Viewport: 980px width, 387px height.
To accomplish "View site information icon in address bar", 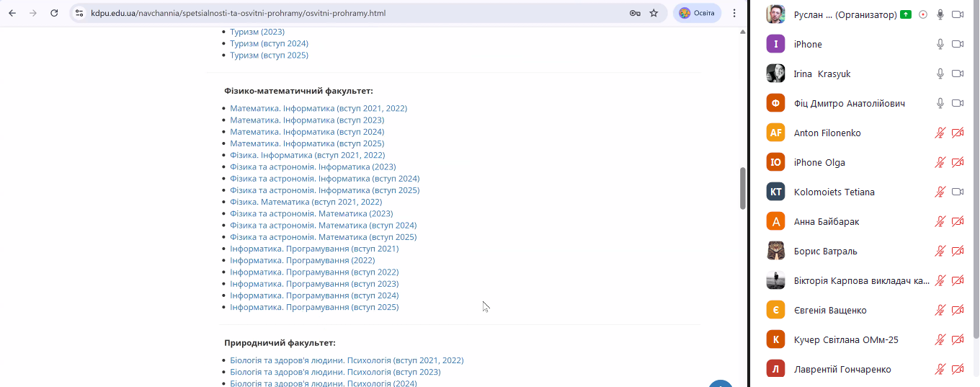I will tap(79, 13).
